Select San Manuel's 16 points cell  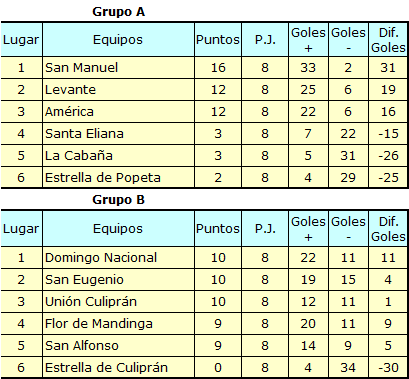(218, 68)
